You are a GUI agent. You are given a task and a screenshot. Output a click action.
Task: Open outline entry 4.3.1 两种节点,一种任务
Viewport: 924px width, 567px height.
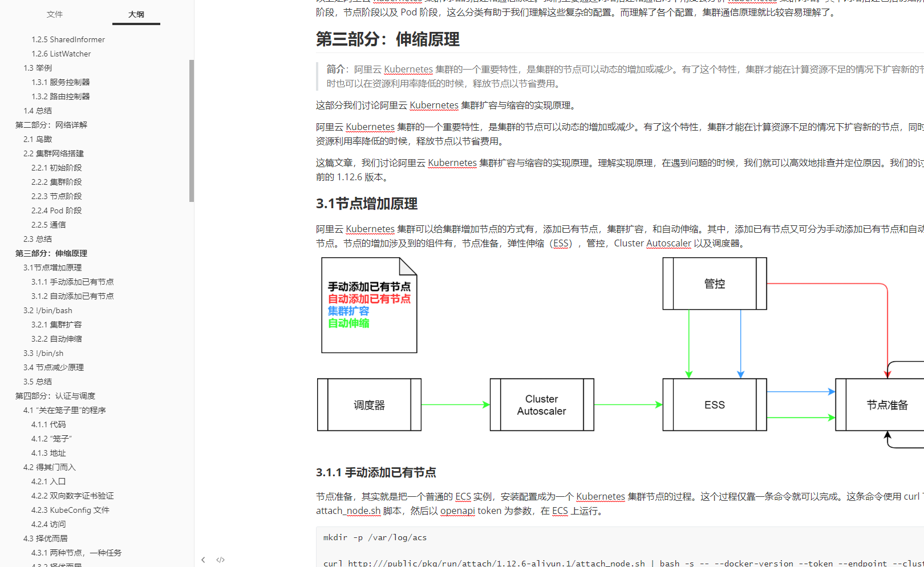tap(76, 553)
